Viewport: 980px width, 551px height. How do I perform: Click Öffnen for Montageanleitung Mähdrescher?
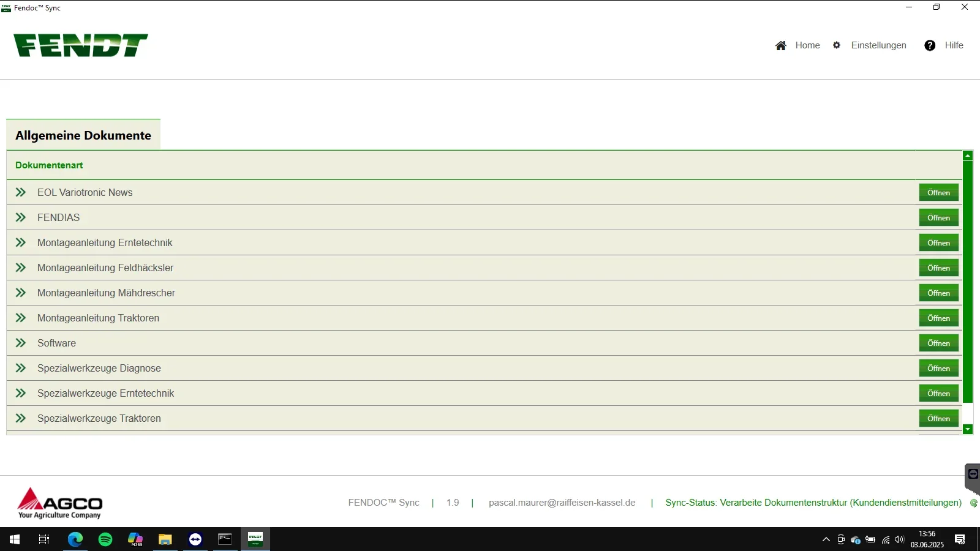pos(938,293)
